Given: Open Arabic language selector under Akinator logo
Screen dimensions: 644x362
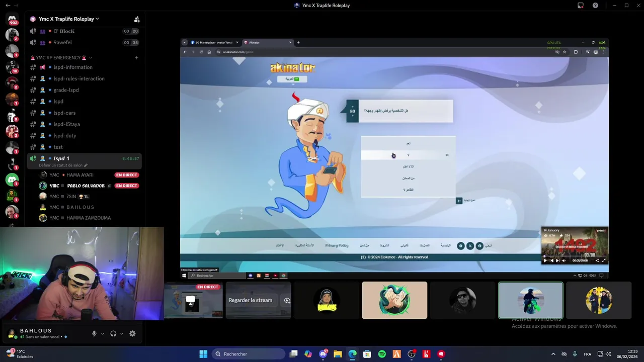Looking at the screenshot, I should 292,79.
